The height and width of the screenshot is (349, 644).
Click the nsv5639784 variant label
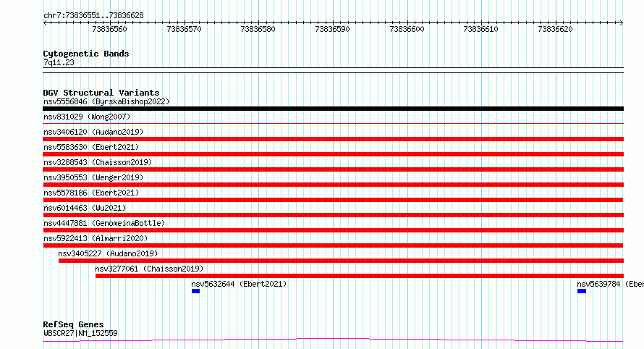coord(610,284)
